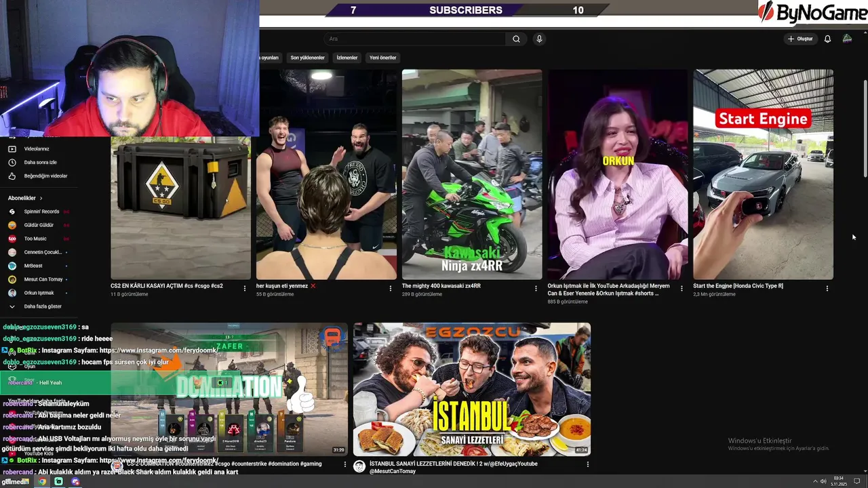Image resolution: width=868 pixels, height=488 pixels.
Task: Click the Oluştur create button
Action: (800, 39)
